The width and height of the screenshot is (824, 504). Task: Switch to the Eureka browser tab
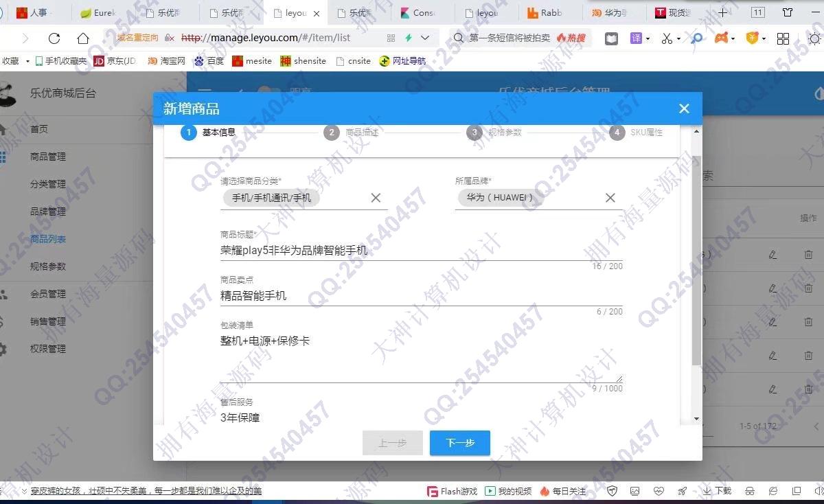tap(100, 12)
